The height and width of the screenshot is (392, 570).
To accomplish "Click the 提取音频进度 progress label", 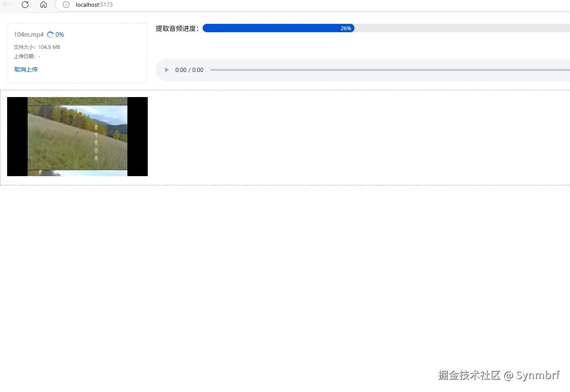I will pos(177,28).
